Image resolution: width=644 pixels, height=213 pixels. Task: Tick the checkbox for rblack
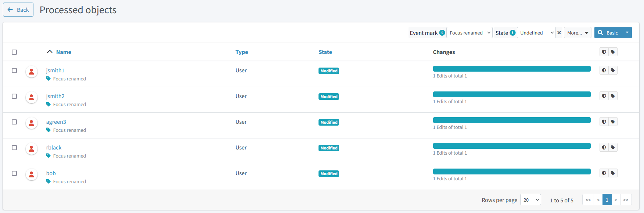point(14,148)
